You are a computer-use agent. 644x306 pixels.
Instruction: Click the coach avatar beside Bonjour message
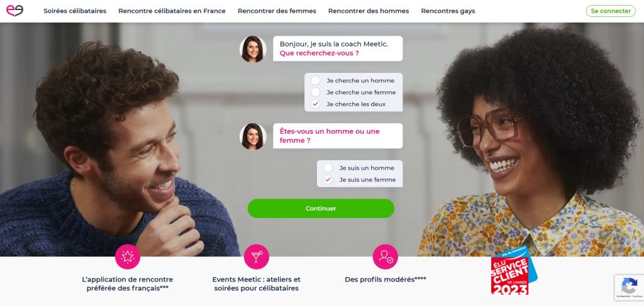coord(253,49)
